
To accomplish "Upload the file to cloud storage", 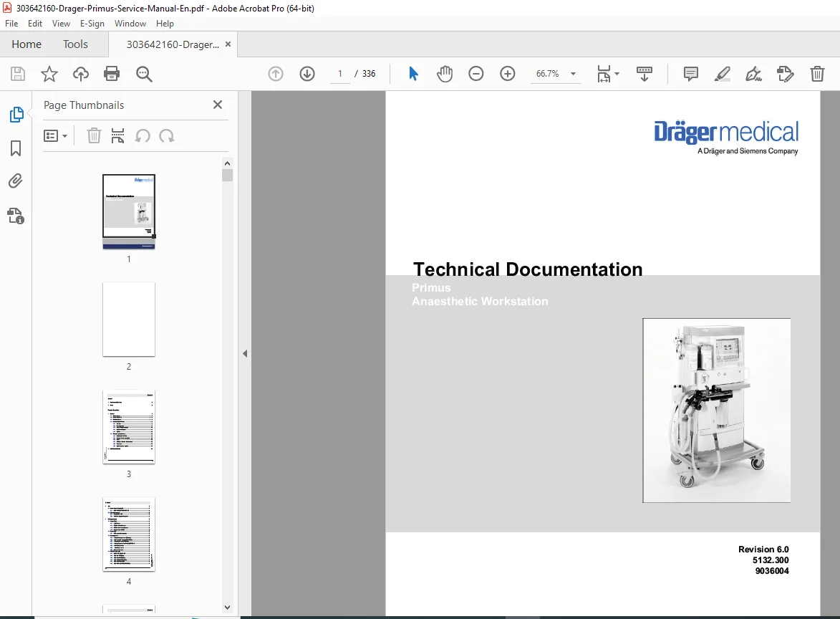I will 81,73.
